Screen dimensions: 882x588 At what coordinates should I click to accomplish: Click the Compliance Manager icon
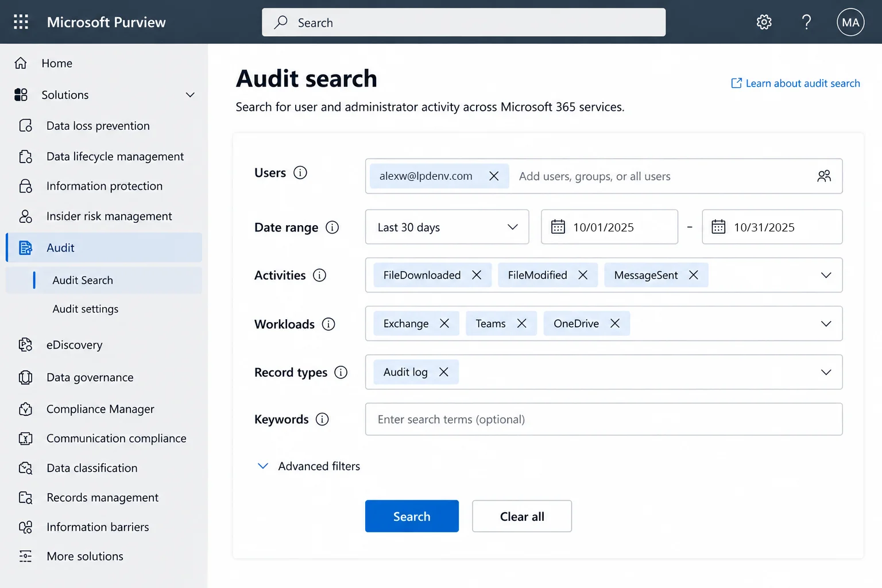[26, 409]
